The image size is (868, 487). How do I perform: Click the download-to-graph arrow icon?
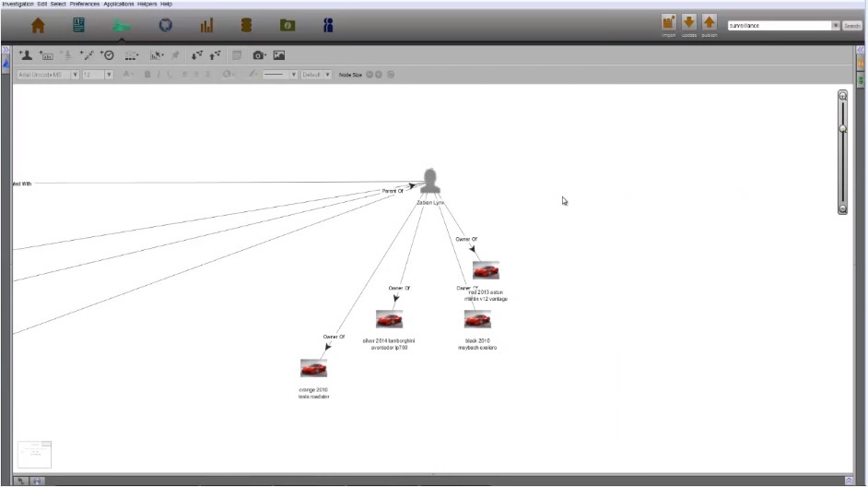click(197, 54)
